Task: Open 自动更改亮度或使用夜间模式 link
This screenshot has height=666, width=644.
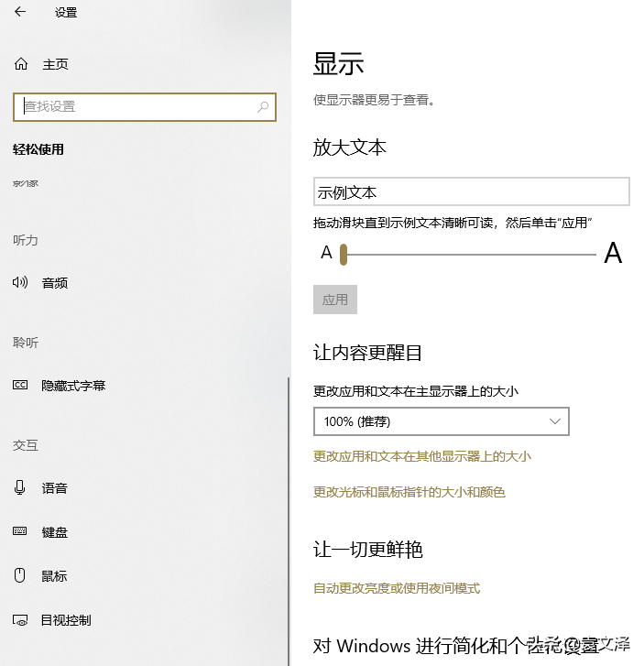Action: click(397, 588)
